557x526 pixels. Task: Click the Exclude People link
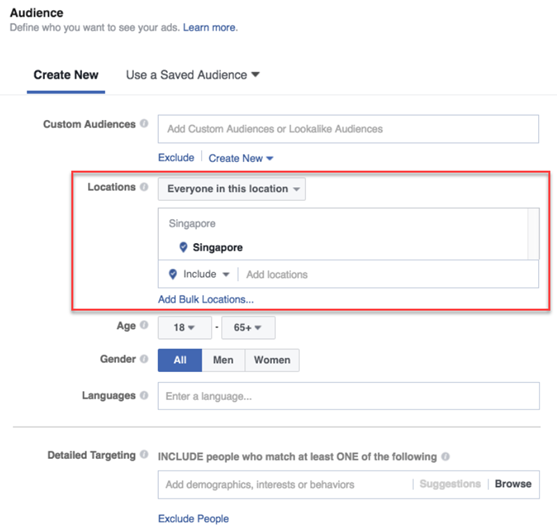click(193, 519)
